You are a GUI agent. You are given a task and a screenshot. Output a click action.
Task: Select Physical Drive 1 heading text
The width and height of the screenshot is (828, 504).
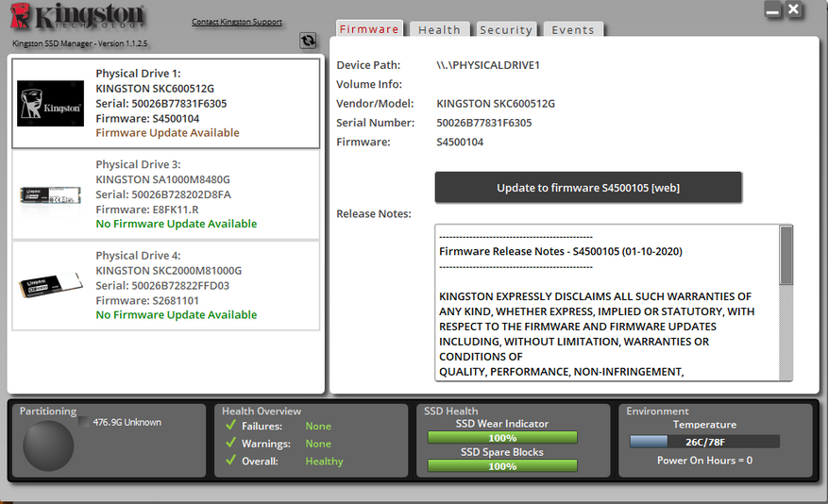tap(138, 74)
